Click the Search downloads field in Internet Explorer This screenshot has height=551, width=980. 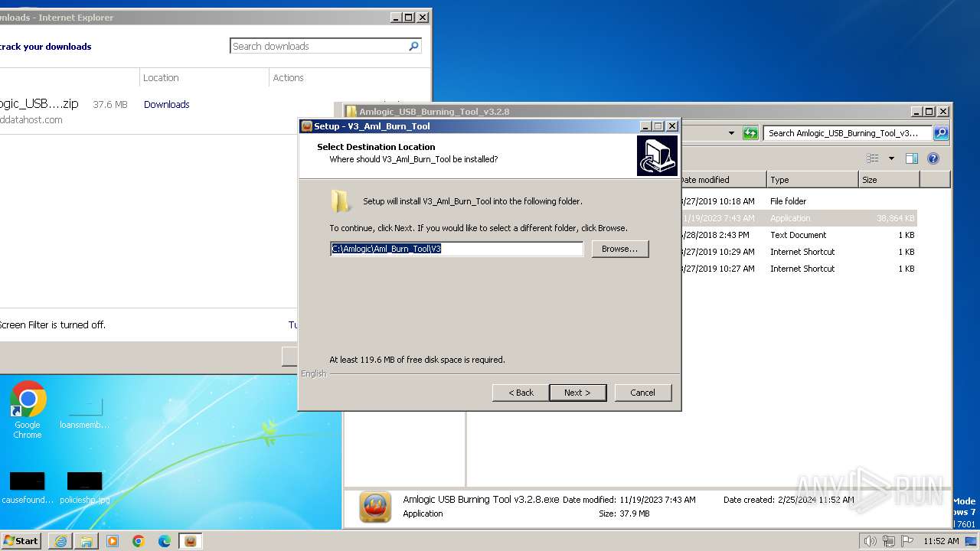[318, 46]
